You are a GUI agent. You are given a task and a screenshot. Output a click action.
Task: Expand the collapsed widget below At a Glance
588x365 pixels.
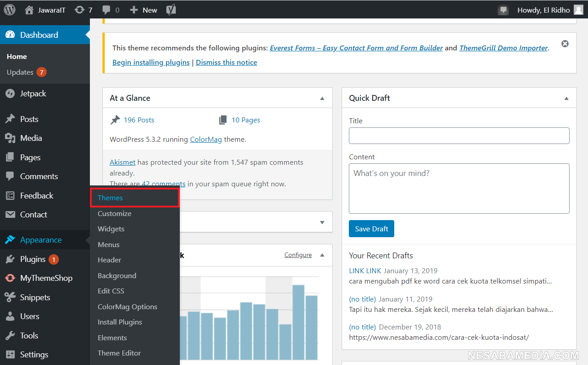coord(322,222)
